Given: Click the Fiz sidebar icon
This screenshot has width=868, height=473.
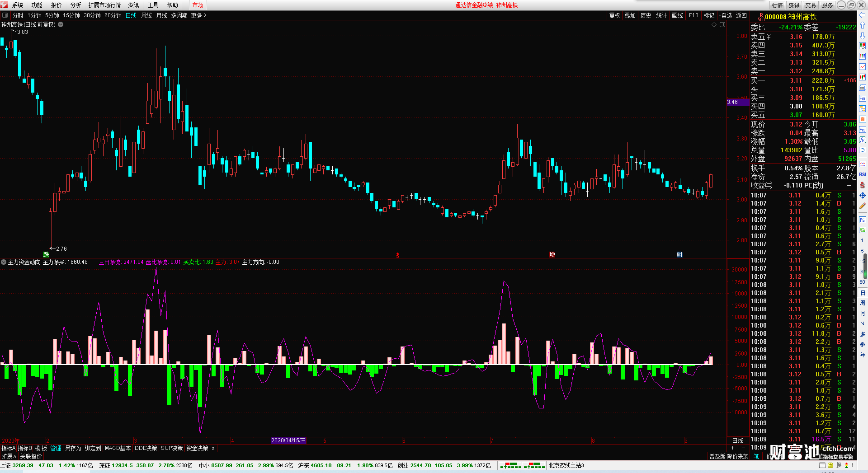Looking at the screenshot, I should [x=863, y=130].
